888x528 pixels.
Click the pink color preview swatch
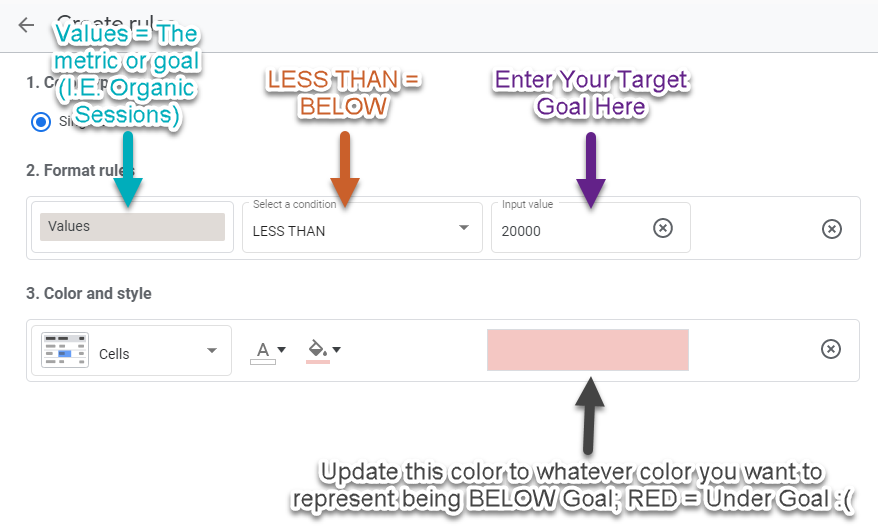point(587,350)
